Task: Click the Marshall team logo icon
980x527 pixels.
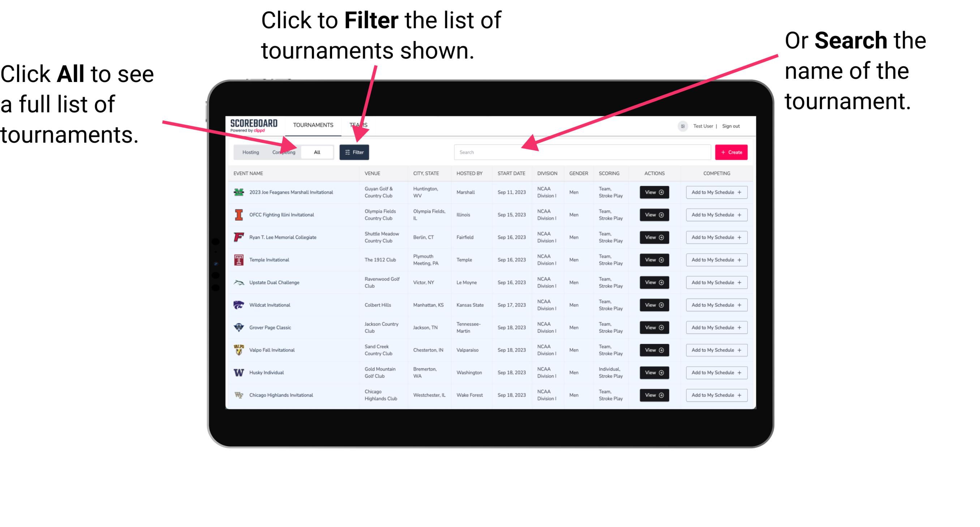Action: (x=239, y=192)
